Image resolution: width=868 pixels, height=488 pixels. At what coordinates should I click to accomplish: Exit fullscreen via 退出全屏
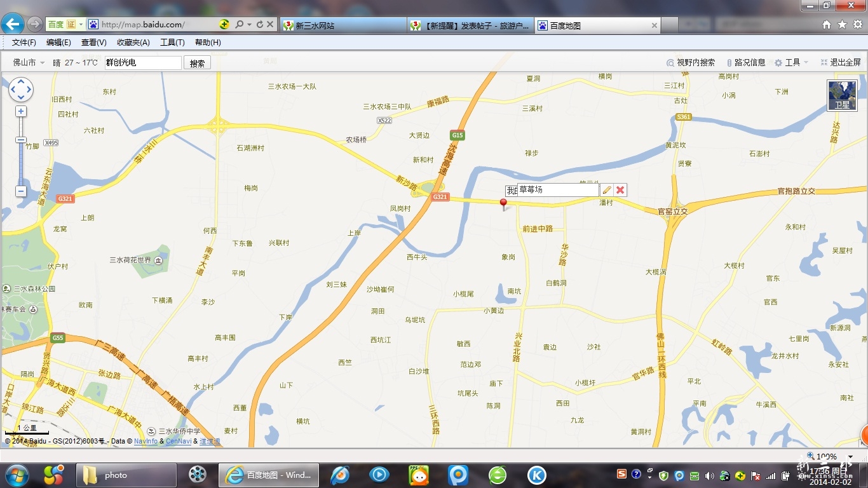(841, 62)
